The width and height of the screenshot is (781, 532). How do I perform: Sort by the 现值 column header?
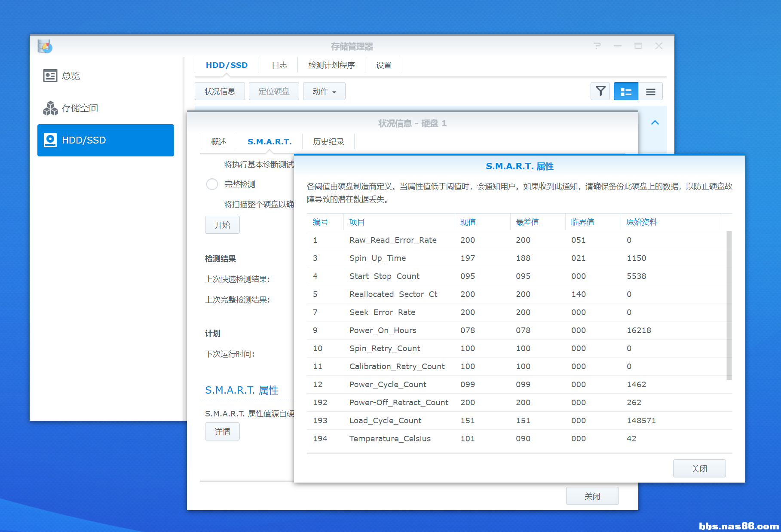[x=482, y=222]
